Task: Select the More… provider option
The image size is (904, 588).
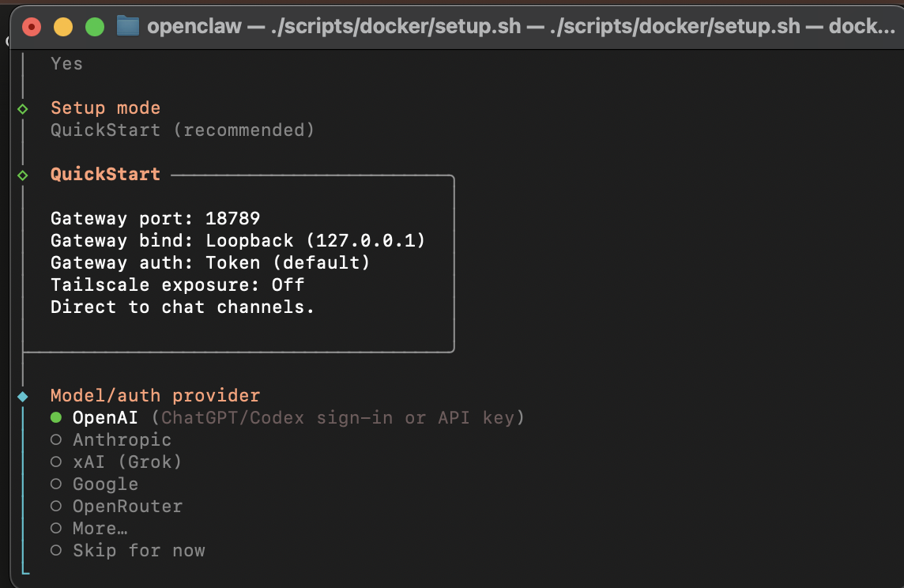Action: pos(89,528)
